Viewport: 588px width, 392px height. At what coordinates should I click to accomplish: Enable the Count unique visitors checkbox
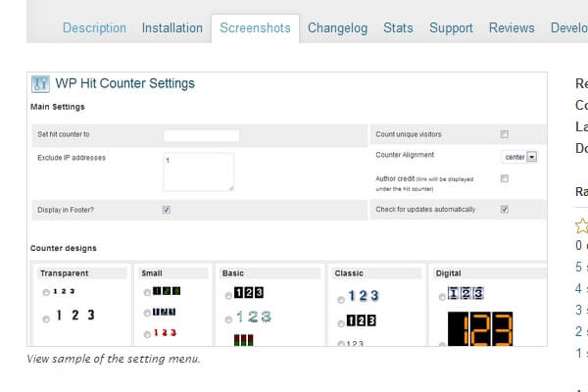[505, 134]
